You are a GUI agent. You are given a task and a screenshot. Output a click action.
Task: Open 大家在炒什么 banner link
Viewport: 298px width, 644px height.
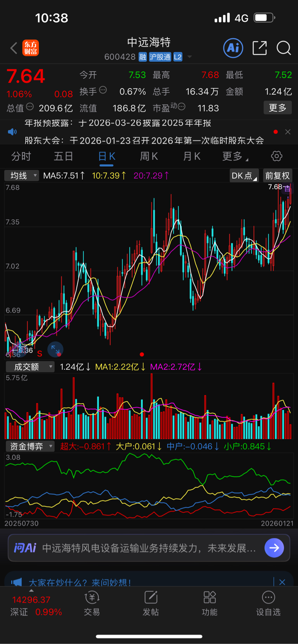pyautogui.click(x=80, y=582)
